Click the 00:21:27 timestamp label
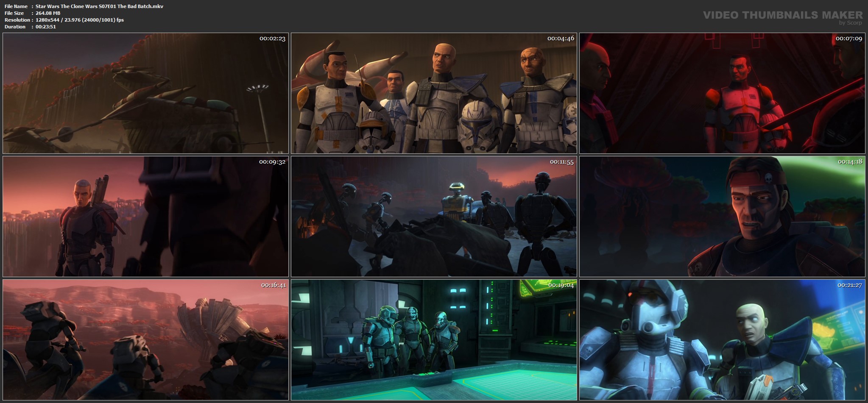The height and width of the screenshot is (403, 868). click(850, 285)
